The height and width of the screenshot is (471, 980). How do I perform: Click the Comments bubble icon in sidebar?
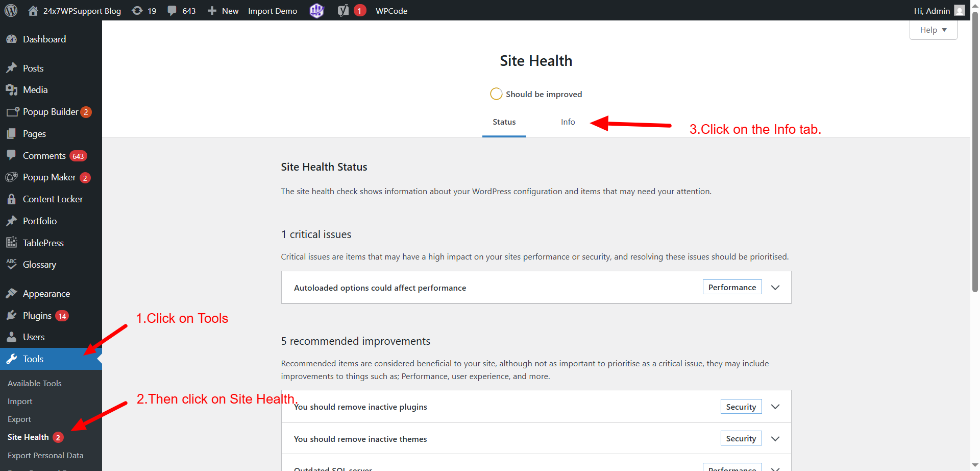click(x=12, y=155)
